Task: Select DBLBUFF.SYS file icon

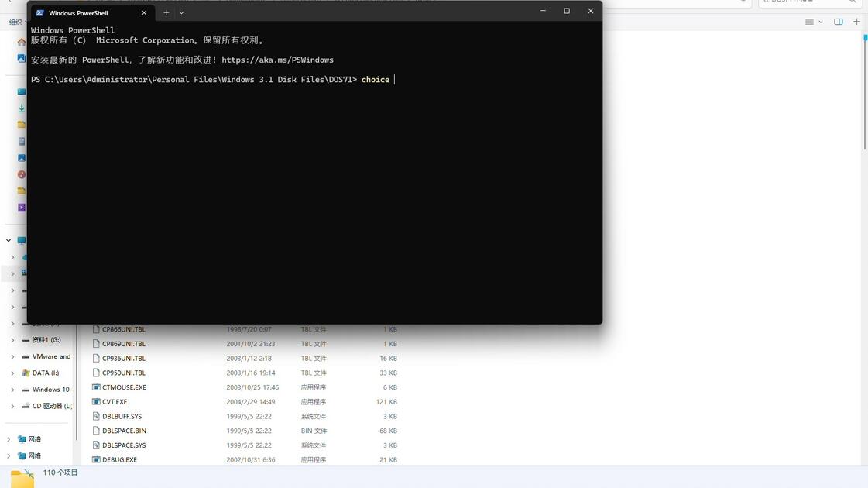Action: click(96, 416)
